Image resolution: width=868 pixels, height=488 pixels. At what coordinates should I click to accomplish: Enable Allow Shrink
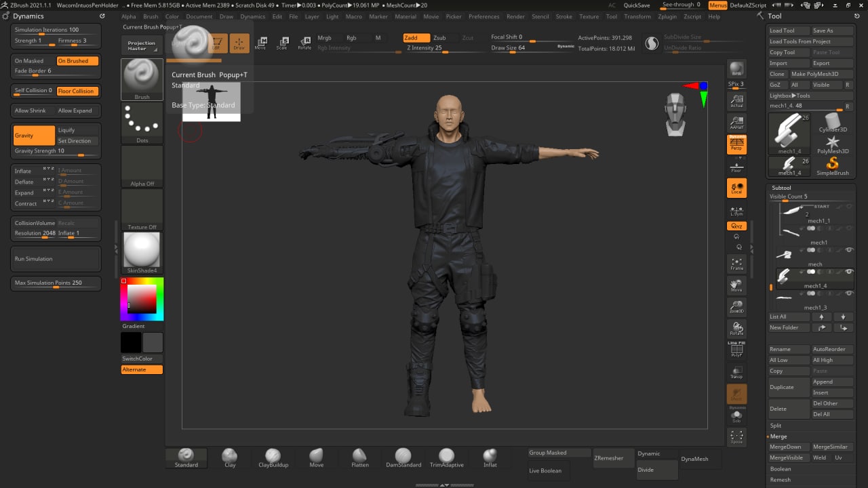[34, 110]
